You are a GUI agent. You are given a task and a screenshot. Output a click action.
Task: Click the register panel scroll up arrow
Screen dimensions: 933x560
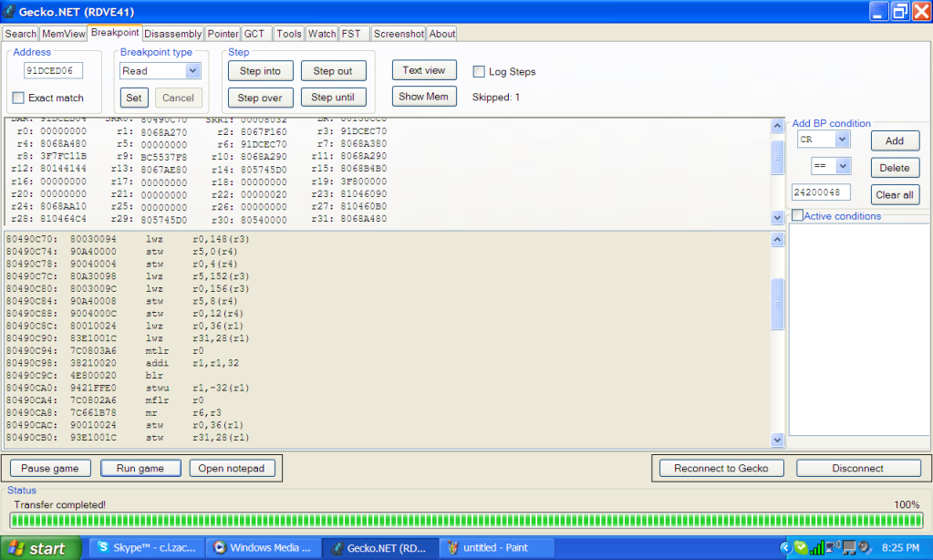coord(777,126)
